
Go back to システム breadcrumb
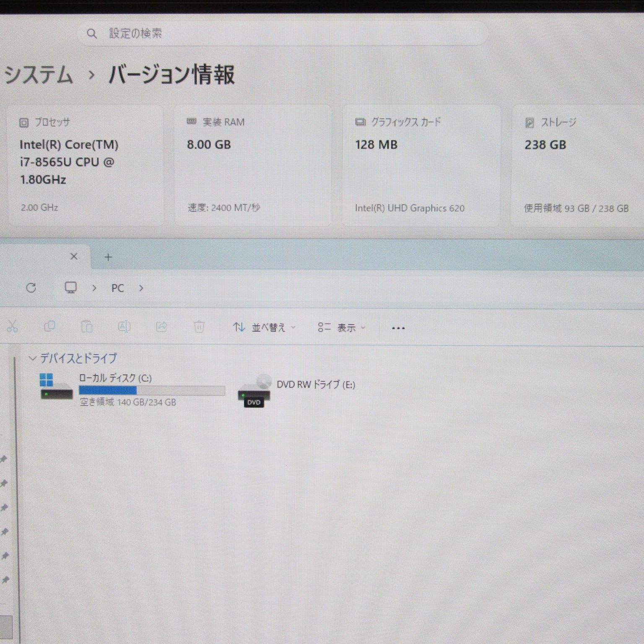(x=39, y=75)
